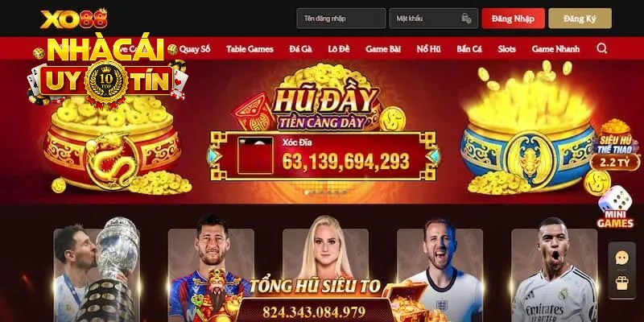Click the Đăng Nhập login button
Screen dimensions: 644x322
click(x=514, y=19)
